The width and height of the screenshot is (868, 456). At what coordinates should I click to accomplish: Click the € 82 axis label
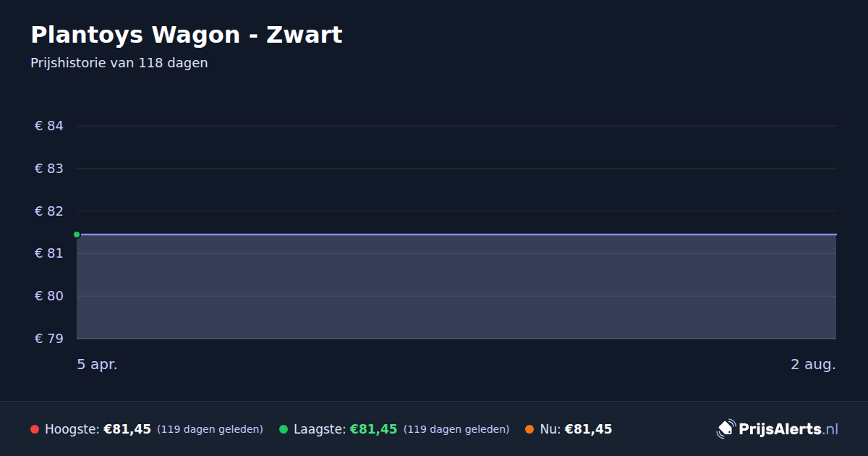coord(49,211)
